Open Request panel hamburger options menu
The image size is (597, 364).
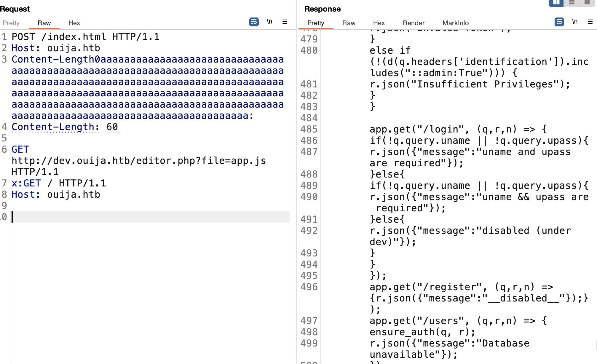click(285, 22)
